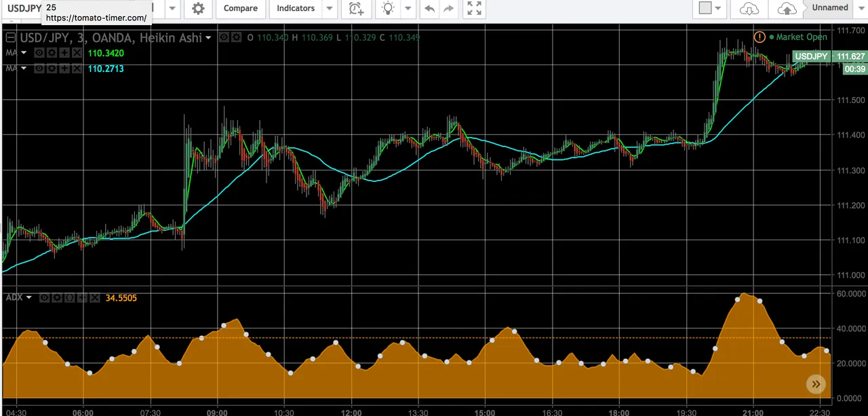Toggle fullscreen mode icon

[475, 9]
